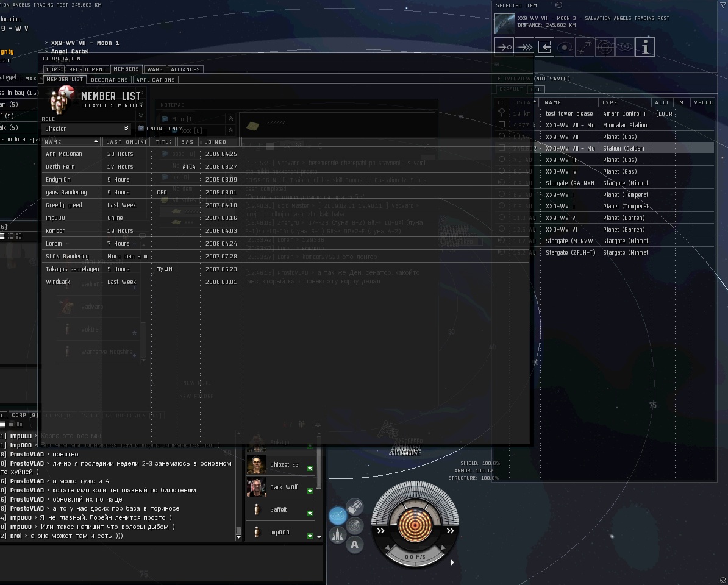Click Chipzet EG portrait in chat member list
The image size is (728, 585).
256,464
